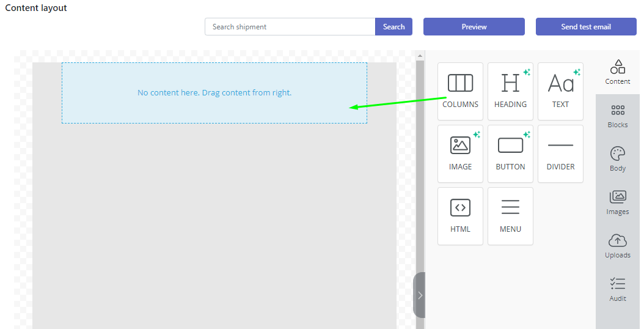The width and height of the screenshot is (644, 329).
Task: Focus the Search shipment input field
Action: pyautogui.click(x=290, y=27)
